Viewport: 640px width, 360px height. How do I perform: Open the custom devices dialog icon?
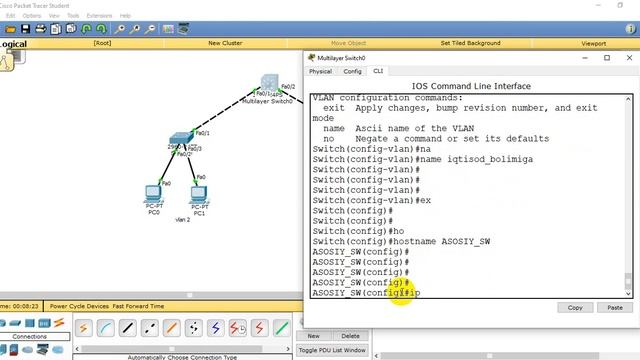tap(184, 29)
